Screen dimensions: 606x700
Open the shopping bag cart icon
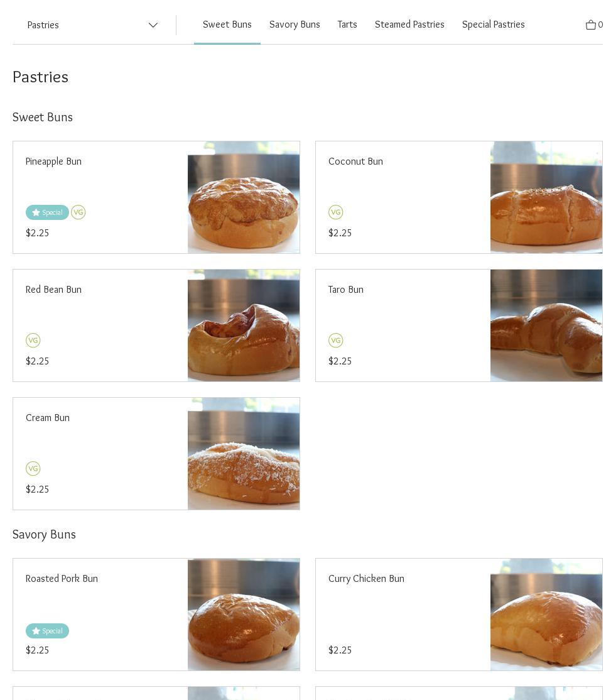click(x=591, y=25)
